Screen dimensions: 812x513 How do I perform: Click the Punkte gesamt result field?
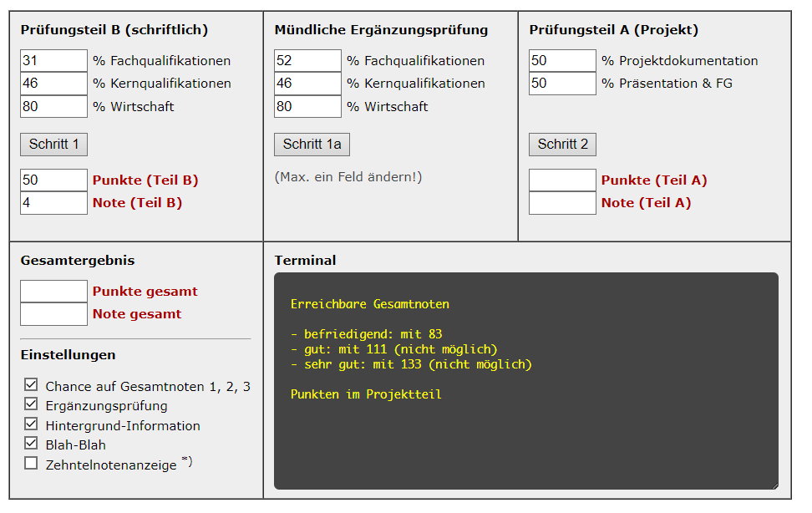point(53,292)
